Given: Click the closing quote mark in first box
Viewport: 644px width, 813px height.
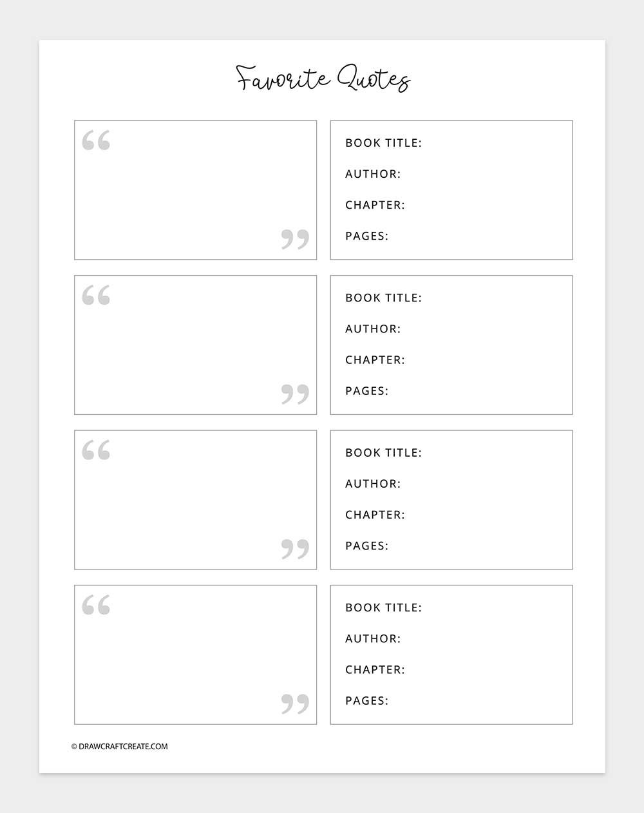Looking at the screenshot, I should click(x=295, y=239).
